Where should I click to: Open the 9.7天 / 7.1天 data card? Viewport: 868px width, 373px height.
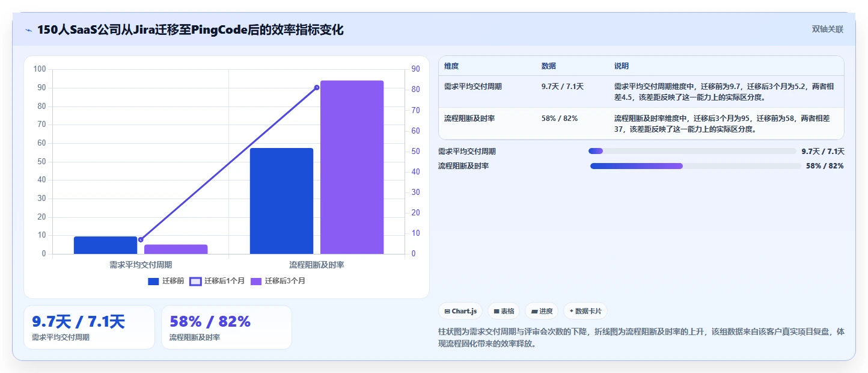pyautogui.click(x=89, y=327)
